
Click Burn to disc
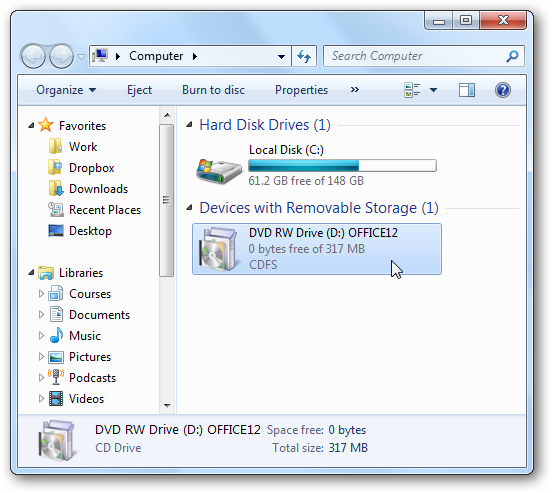213,90
